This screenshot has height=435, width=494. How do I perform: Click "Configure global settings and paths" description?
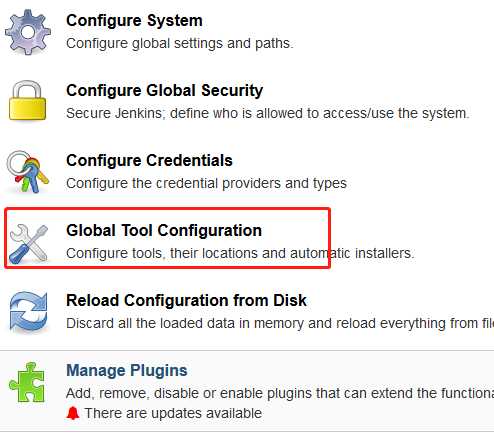click(x=180, y=44)
